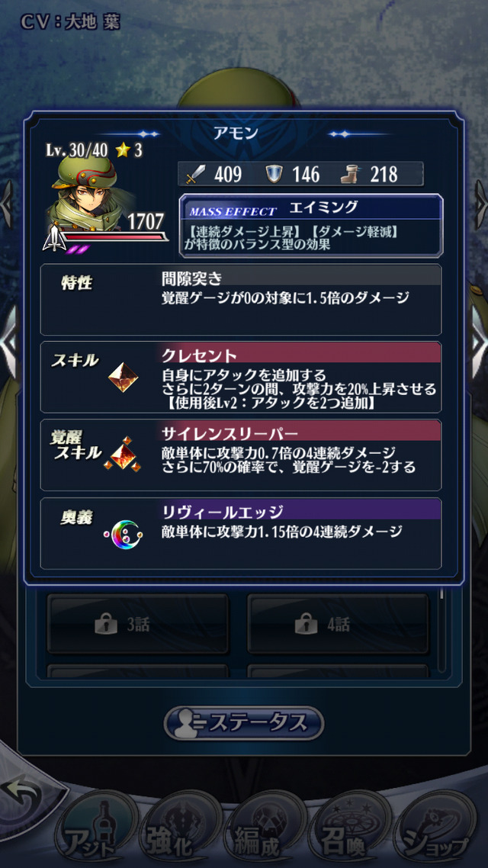Tap the sword attack stat 409
The width and height of the screenshot is (488, 868).
tap(215, 175)
